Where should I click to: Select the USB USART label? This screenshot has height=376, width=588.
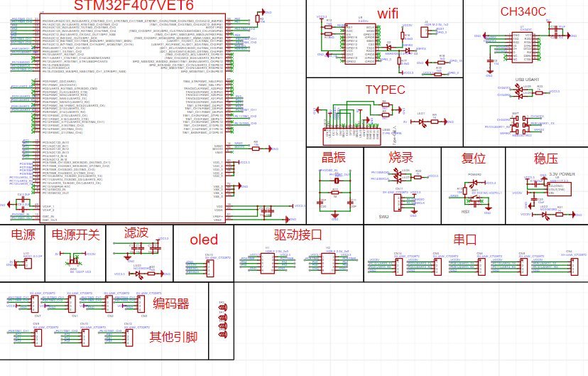(x=527, y=80)
